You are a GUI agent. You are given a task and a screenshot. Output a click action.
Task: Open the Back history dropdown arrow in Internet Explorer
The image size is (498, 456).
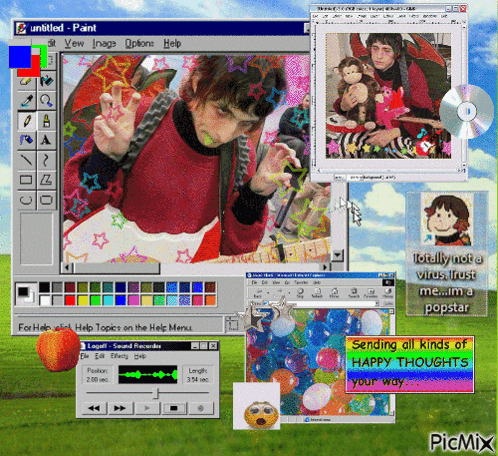(x=268, y=293)
